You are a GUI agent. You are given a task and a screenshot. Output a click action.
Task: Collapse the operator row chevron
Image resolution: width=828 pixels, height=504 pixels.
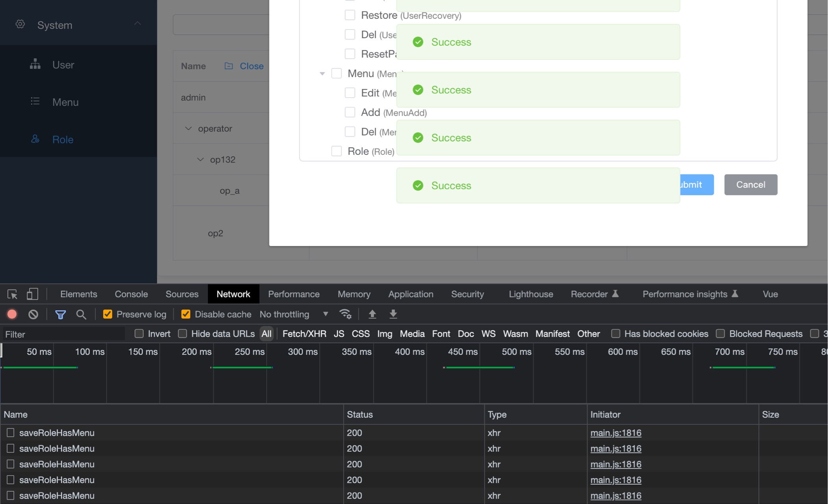pos(188,128)
